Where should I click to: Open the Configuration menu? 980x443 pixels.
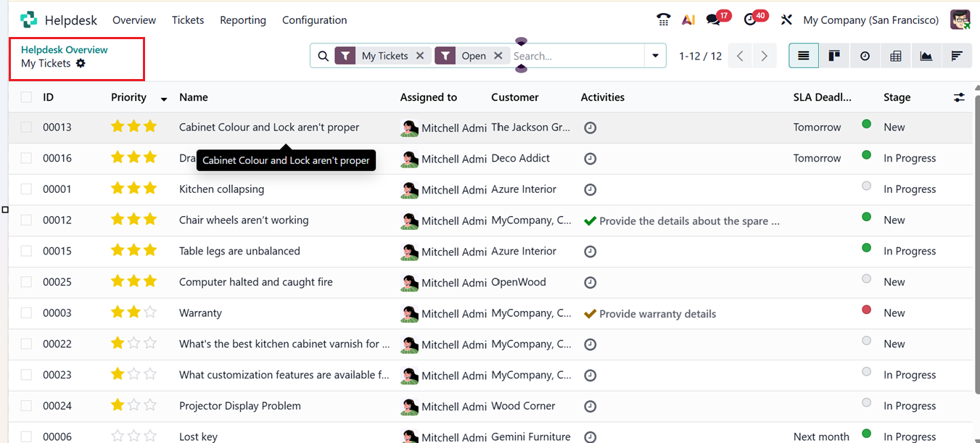click(x=314, y=20)
